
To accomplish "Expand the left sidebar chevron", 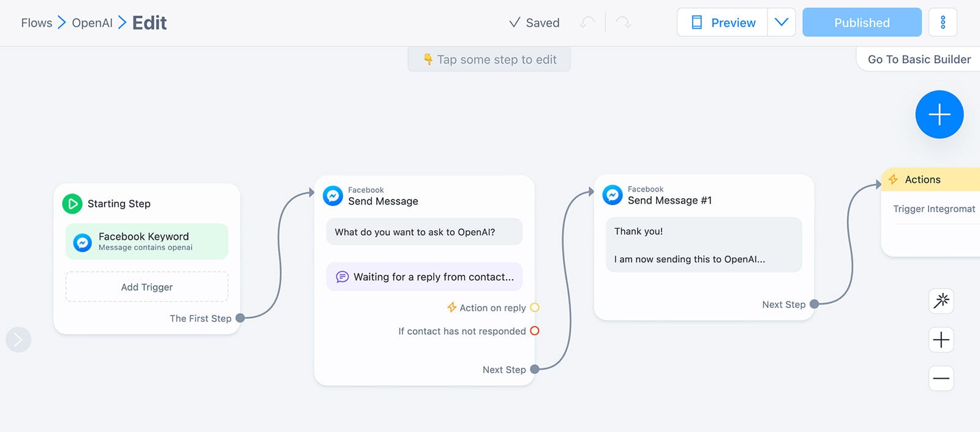I will (x=18, y=340).
